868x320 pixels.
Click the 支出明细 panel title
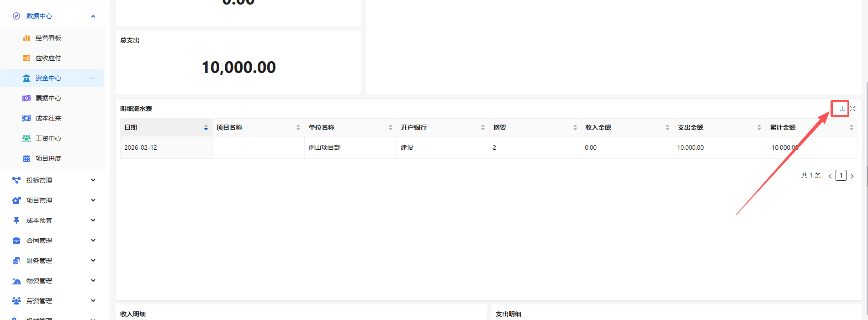pyautogui.click(x=508, y=314)
